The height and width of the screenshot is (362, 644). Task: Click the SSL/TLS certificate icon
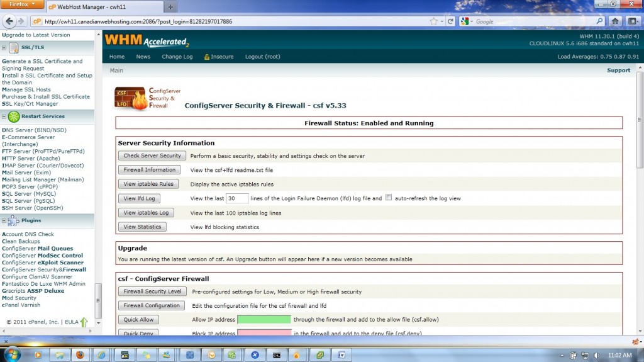[14, 48]
